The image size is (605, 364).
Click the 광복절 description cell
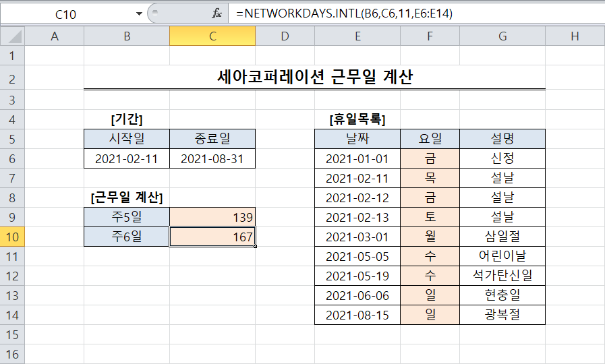502,315
